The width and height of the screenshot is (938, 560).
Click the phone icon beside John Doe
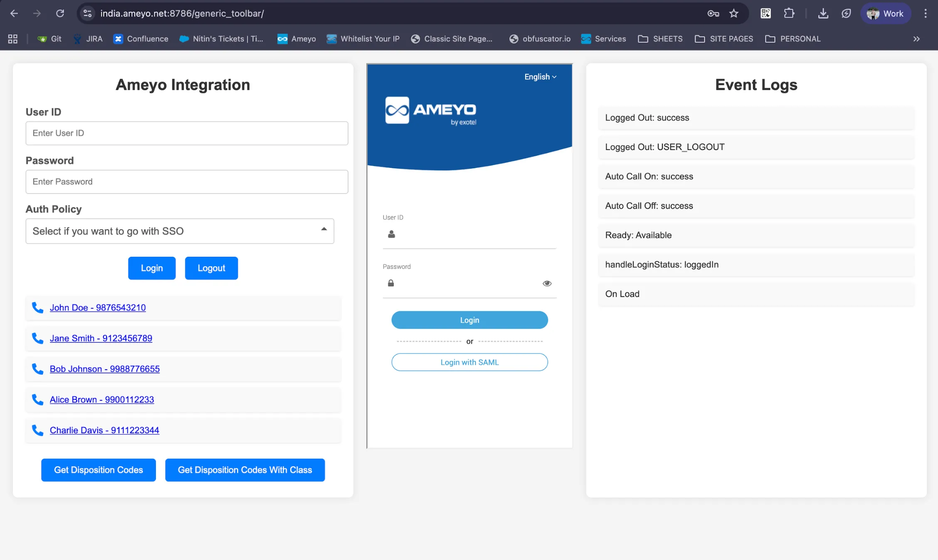tap(37, 307)
